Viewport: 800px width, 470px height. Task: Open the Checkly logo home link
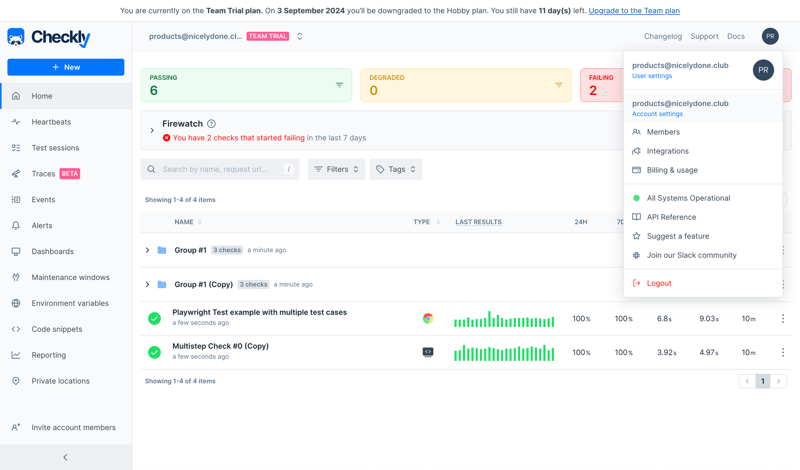tap(48, 37)
